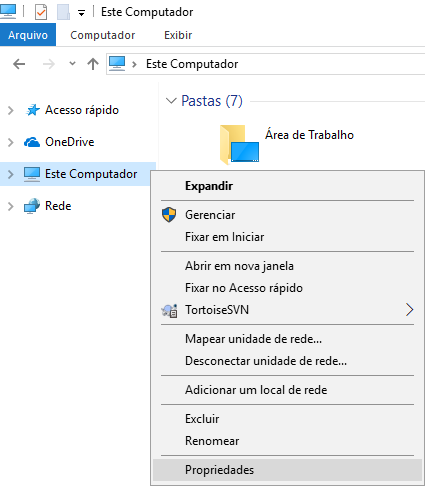Open the Área de Trabalho folder icon
This screenshot has width=425, height=486.
coord(239,144)
